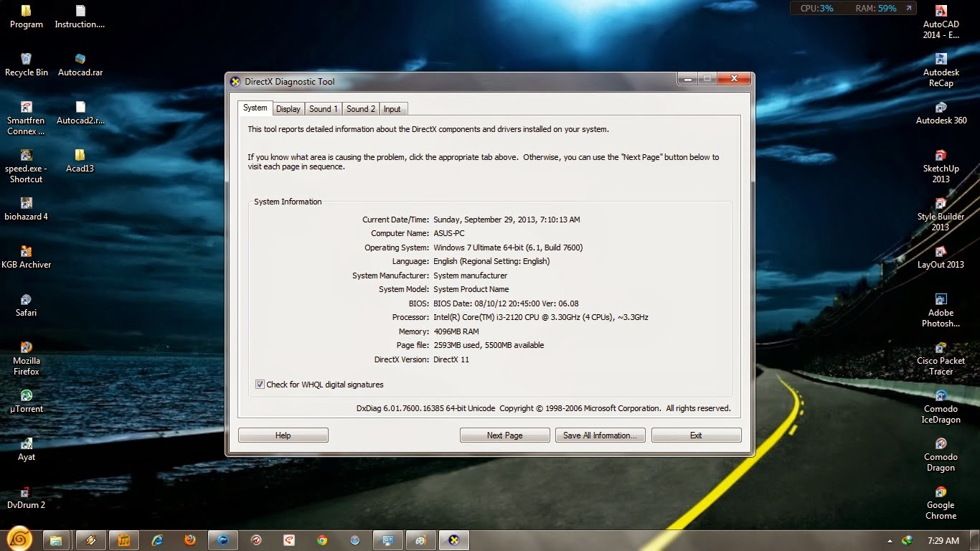The width and height of the screenshot is (980, 551).
Task: Click the Processor value text
Action: [541, 317]
